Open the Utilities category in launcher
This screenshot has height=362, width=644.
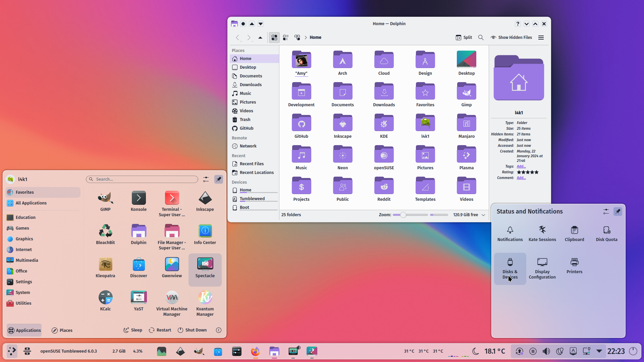pyautogui.click(x=43, y=303)
